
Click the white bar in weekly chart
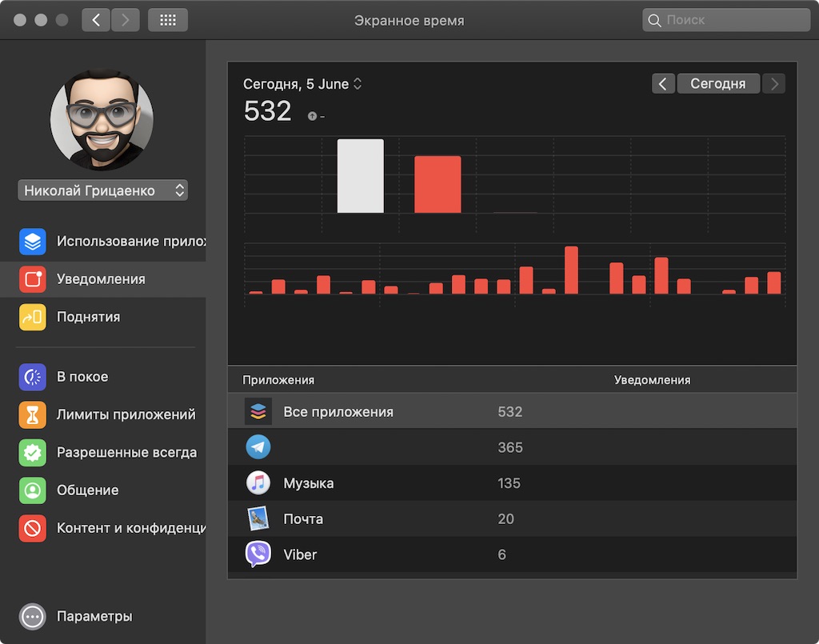tap(361, 175)
